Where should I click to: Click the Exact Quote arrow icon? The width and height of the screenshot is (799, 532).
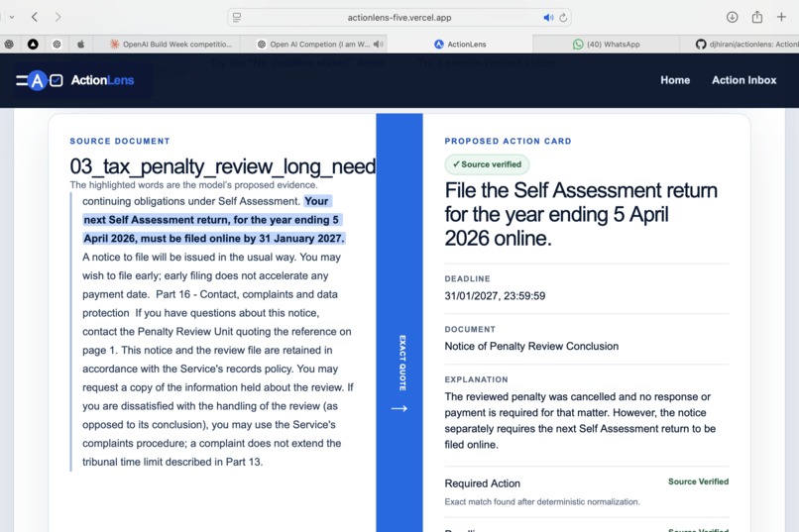tap(399, 408)
